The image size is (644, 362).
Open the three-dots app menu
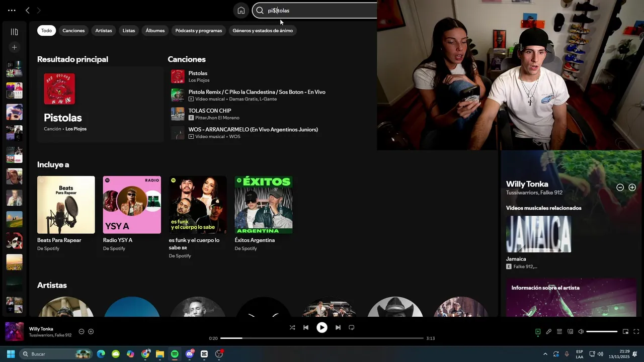coord(12,10)
